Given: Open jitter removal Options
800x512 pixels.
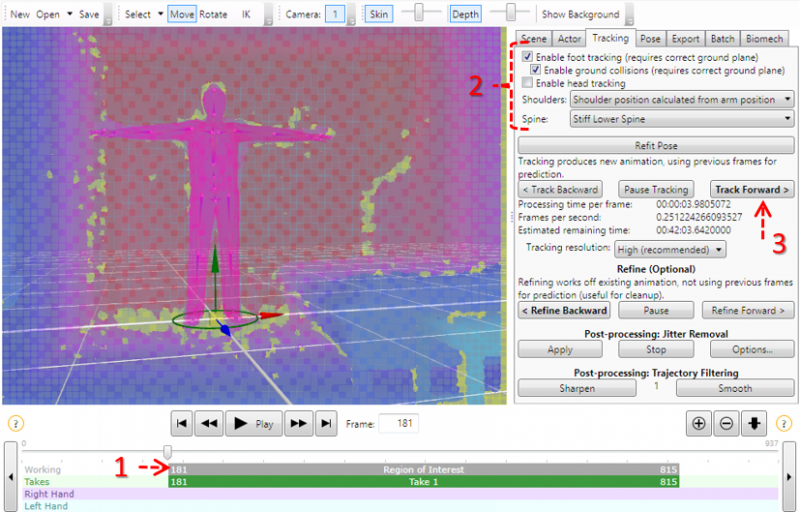Looking at the screenshot, I should [x=752, y=349].
